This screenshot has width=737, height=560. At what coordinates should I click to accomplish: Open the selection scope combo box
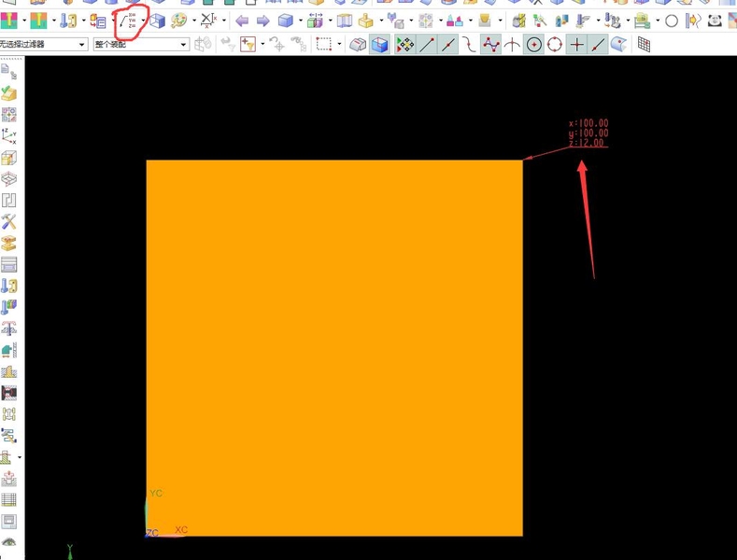coord(141,45)
